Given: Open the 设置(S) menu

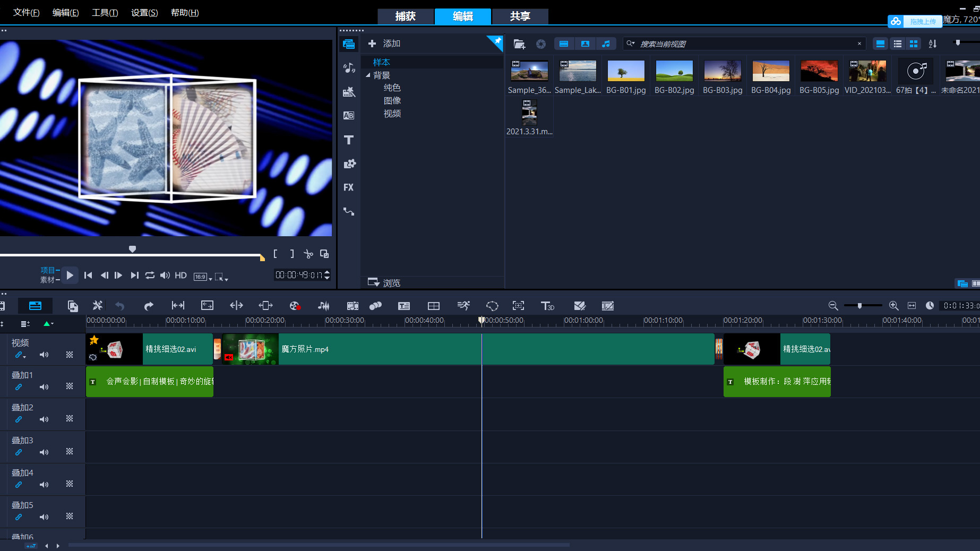Looking at the screenshot, I should coord(144,12).
